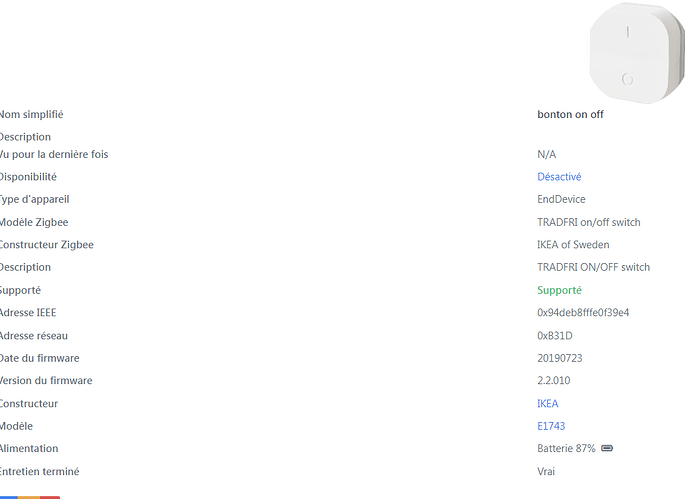This screenshot has height=499, width=685.
Task: Click the Désactivé availability link
Action: pyautogui.click(x=559, y=177)
